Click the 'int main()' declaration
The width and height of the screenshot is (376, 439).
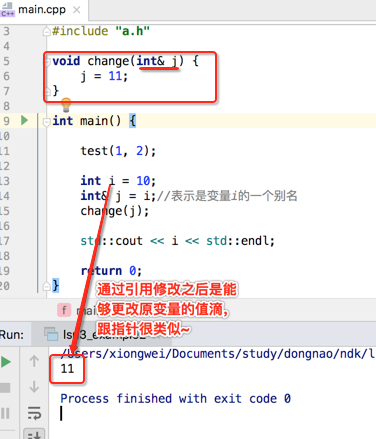pos(87,121)
